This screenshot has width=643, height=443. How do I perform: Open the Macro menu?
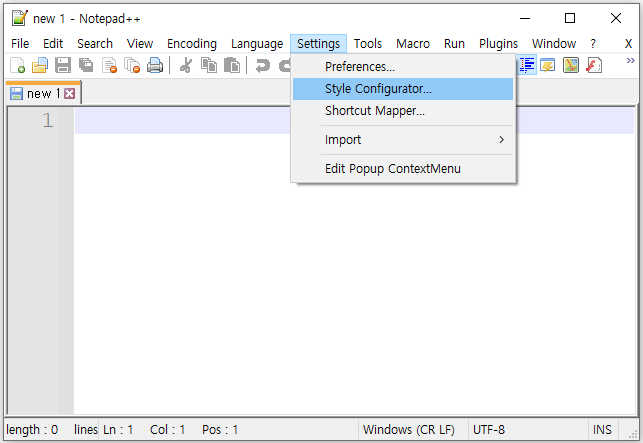tap(413, 43)
